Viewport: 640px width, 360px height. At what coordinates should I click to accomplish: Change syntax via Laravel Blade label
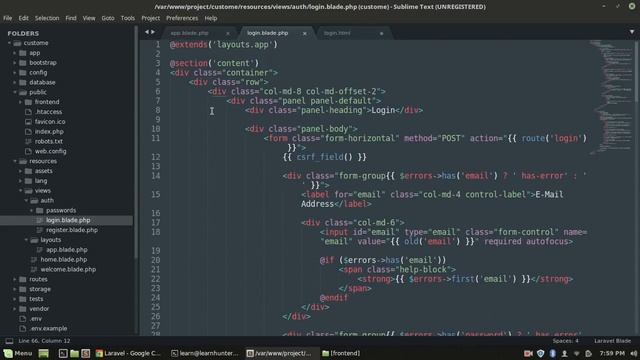coord(613,341)
